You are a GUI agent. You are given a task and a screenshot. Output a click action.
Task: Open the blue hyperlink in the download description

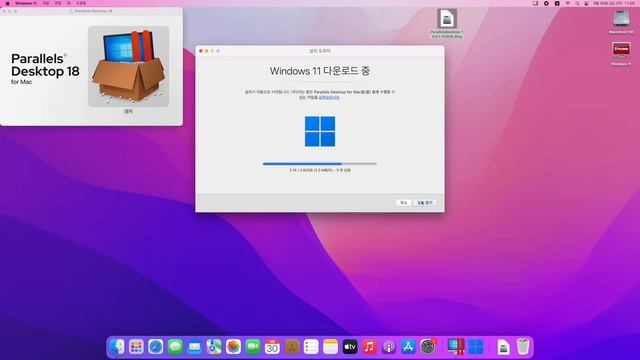329,98
